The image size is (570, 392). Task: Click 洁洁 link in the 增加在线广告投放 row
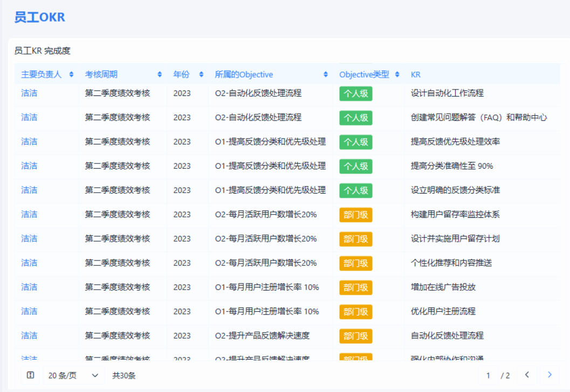29,287
